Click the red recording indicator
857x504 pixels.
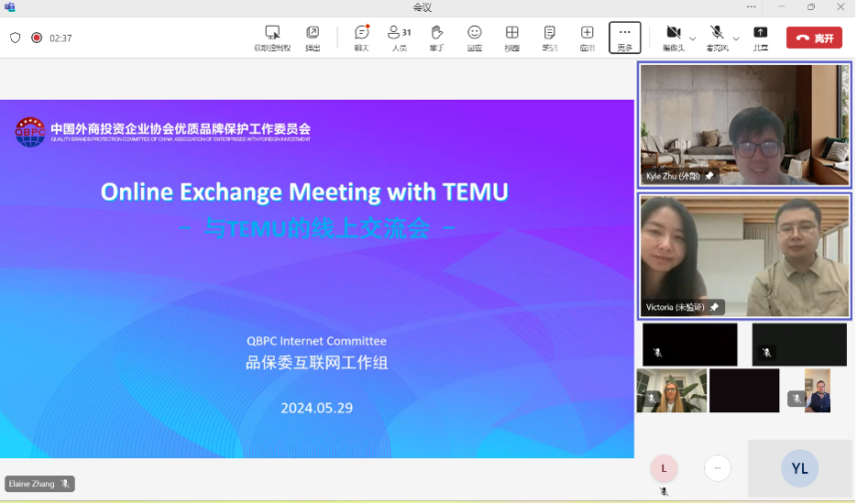(37, 38)
